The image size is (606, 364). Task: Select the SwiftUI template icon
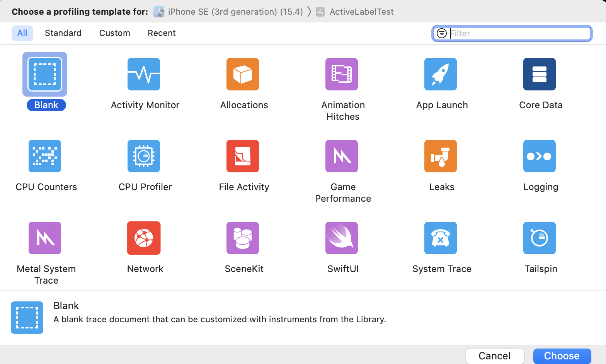pos(342,238)
